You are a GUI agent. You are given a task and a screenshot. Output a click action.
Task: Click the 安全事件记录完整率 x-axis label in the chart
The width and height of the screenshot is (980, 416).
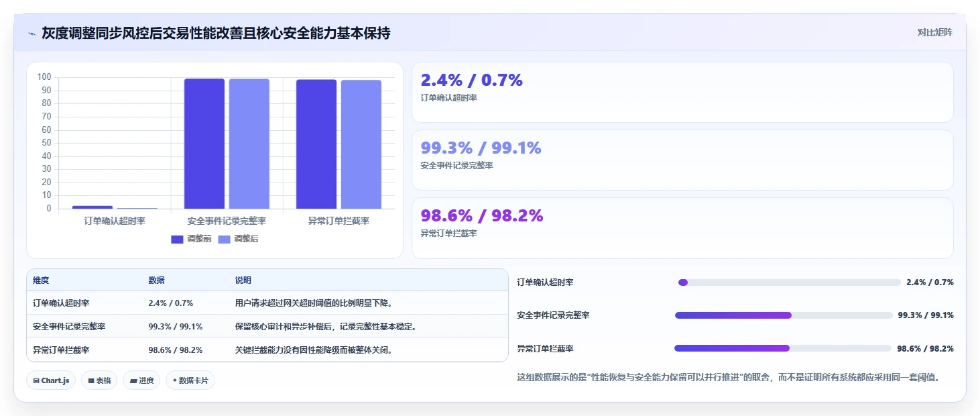[227, 221]
